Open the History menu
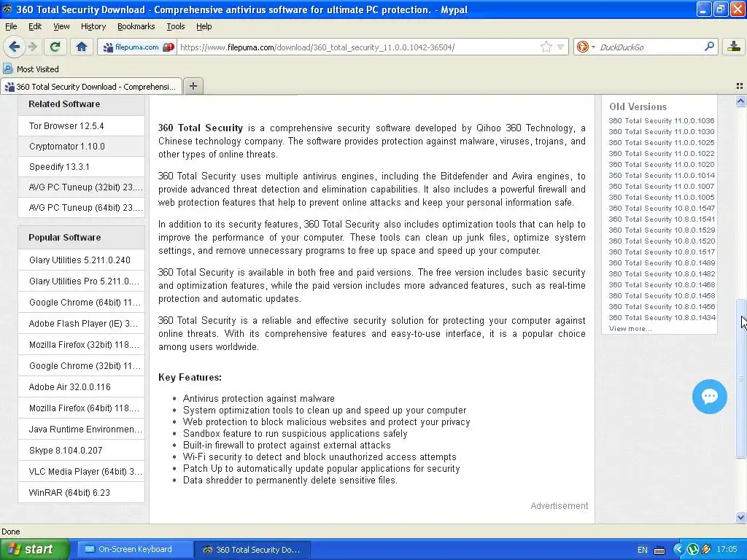Viewport: 747px width, 560px height. point(93,26)
